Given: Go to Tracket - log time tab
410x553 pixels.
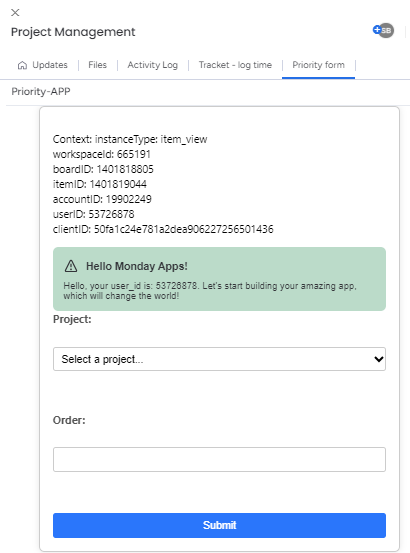Looking at the screenshot, I should (x=235, y=65).
